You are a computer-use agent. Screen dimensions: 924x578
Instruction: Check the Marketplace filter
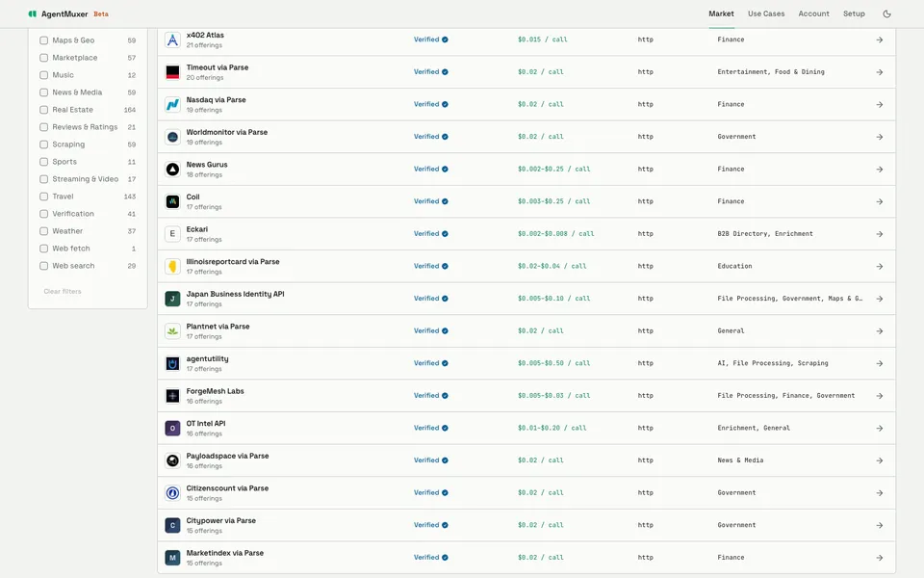click(43, 58)
